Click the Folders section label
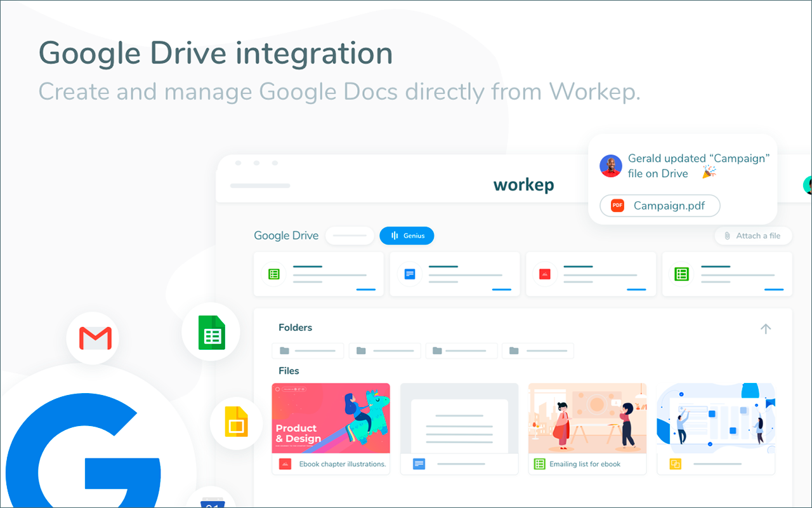The image size is (812, 508). (x=296, y=328)
